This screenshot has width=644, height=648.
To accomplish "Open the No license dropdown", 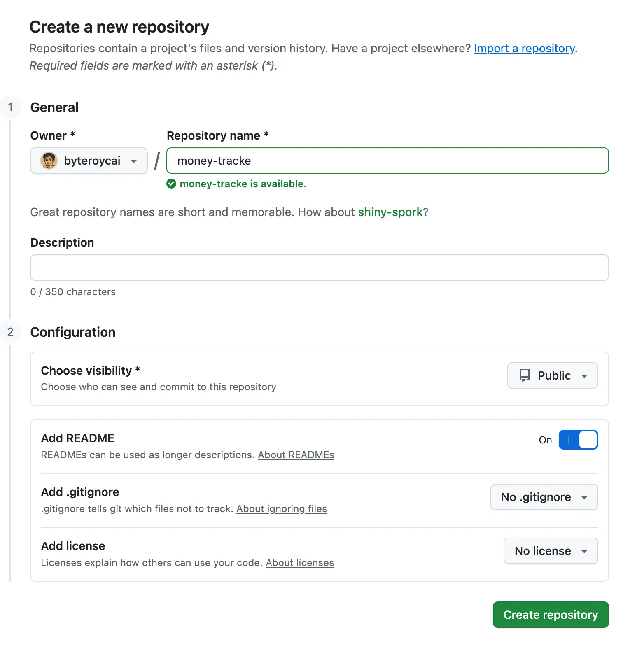I will pos(550,551).
